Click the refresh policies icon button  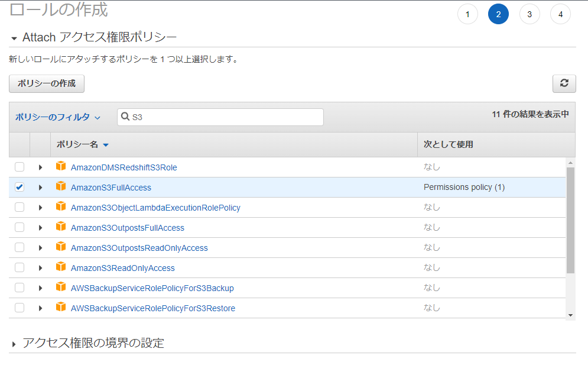pos(564,83)
